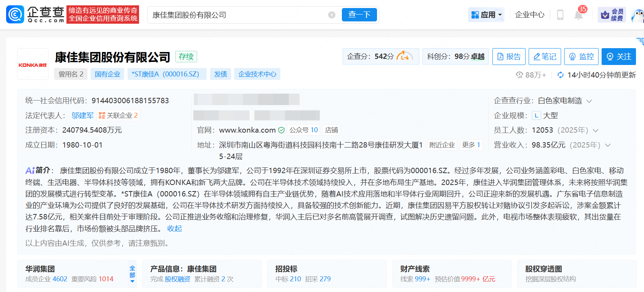
Task: Select the founding date 1980-10-01
Action: coord(83,145)
